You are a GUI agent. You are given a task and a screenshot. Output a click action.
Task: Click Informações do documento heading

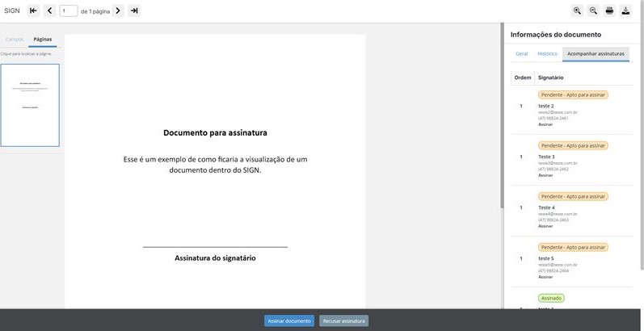[x=556, y=35]
